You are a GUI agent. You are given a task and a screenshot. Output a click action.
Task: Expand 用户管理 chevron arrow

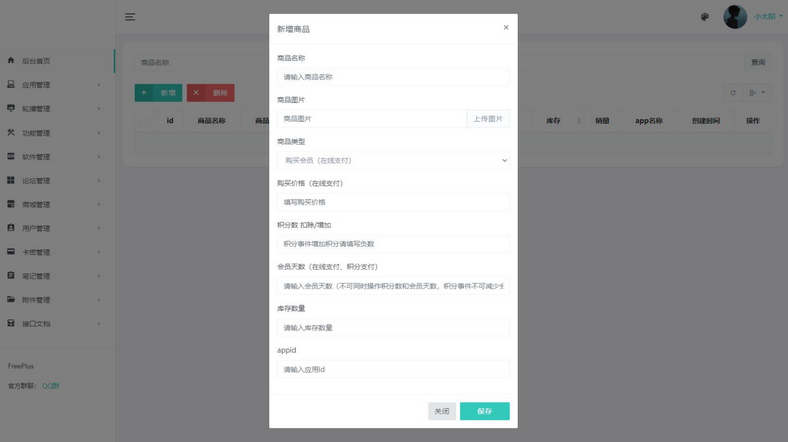click(x=99, y=228)
